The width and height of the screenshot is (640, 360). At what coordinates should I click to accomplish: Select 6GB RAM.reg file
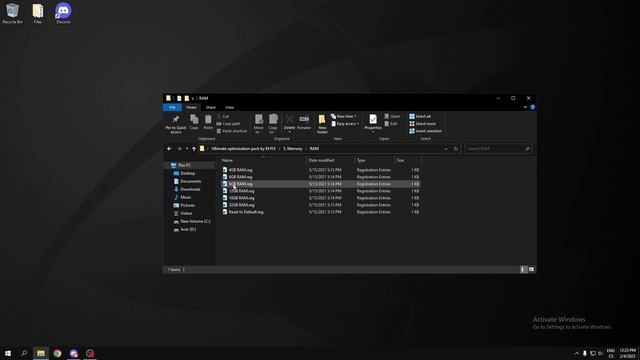(321, 177)
